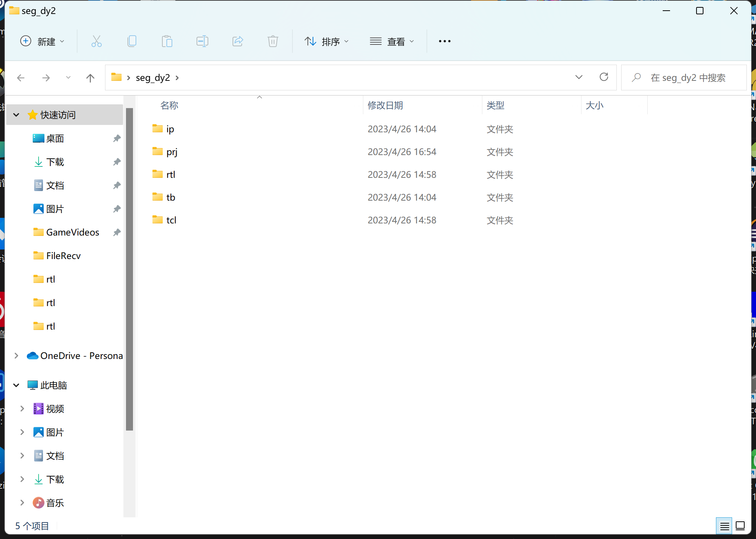Open GameVideos in quick access
Screen dimensions: 756x539
coord(73,232)
